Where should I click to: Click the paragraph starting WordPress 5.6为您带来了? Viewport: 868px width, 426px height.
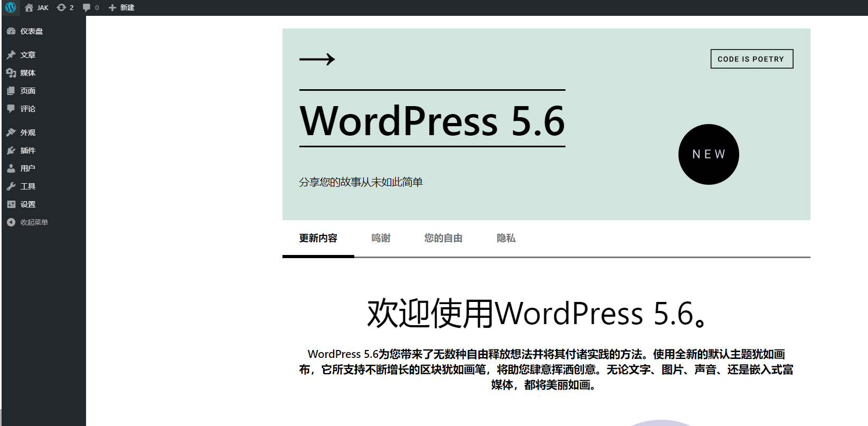[546, 370]
